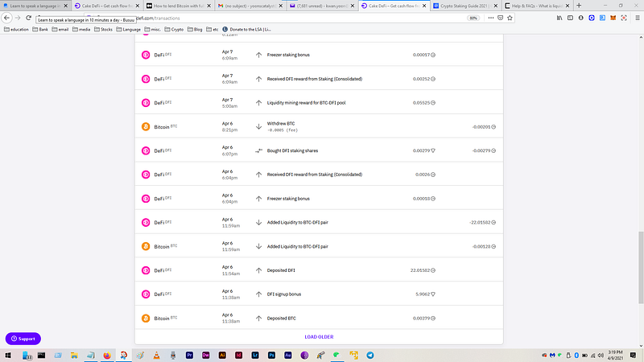This screenshot has width=644, height=362.
Task: Expand the Bank bookmarks folder
Action: (x=40, y=30)
